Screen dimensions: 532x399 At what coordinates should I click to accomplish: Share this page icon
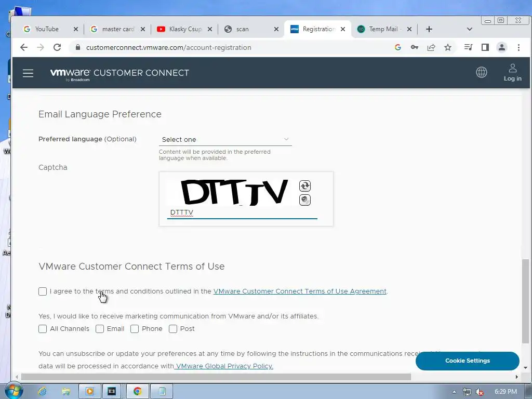pos(431,47)
